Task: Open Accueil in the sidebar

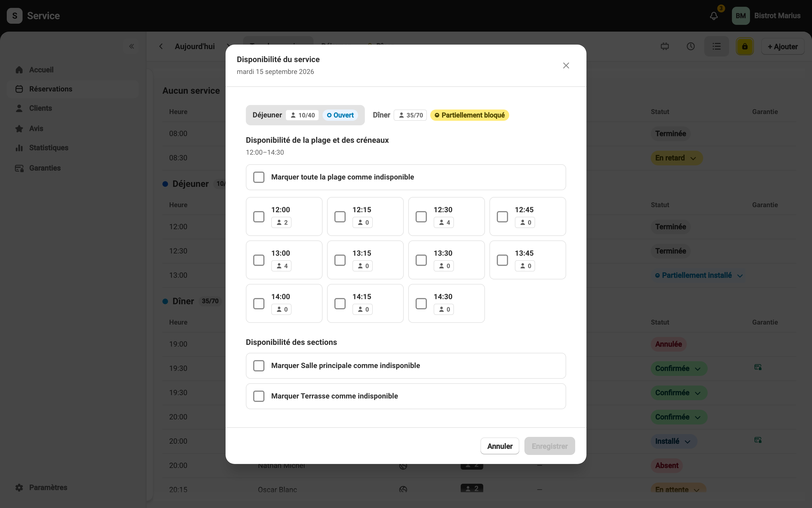Action: click(73, 70)
